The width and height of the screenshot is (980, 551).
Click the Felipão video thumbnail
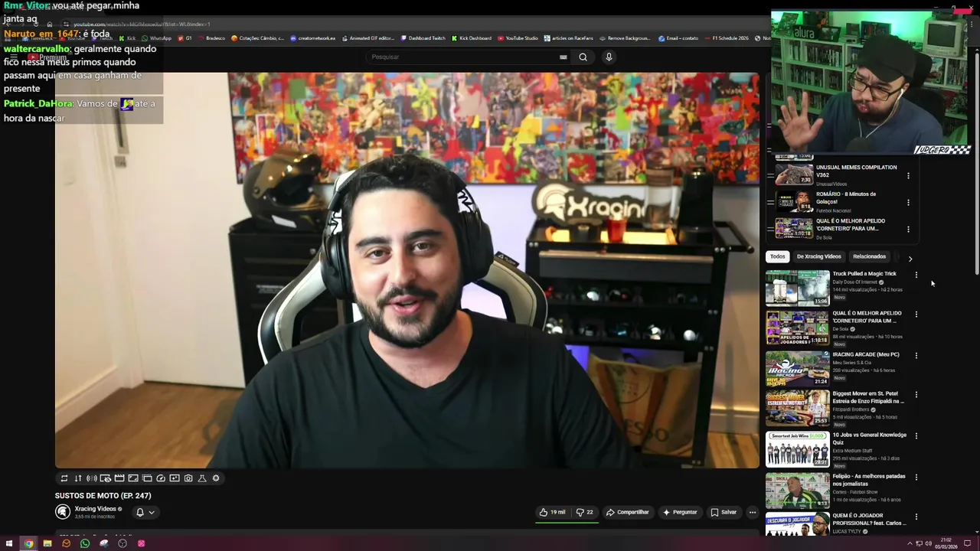coord(797,491)
